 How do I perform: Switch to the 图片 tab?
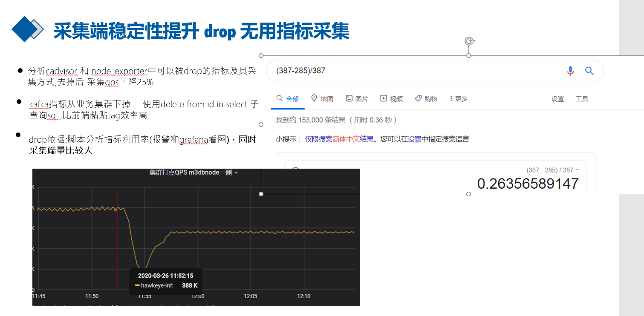tap(357, 99)
